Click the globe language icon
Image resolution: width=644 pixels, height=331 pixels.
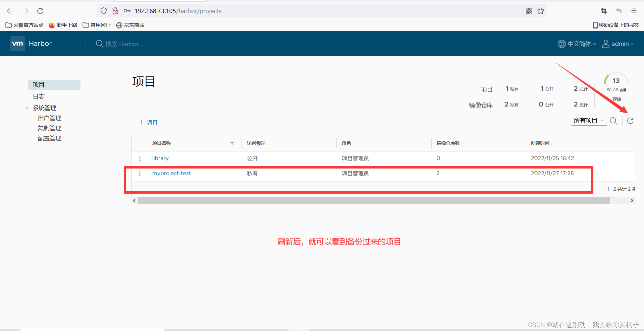point(561,44)
